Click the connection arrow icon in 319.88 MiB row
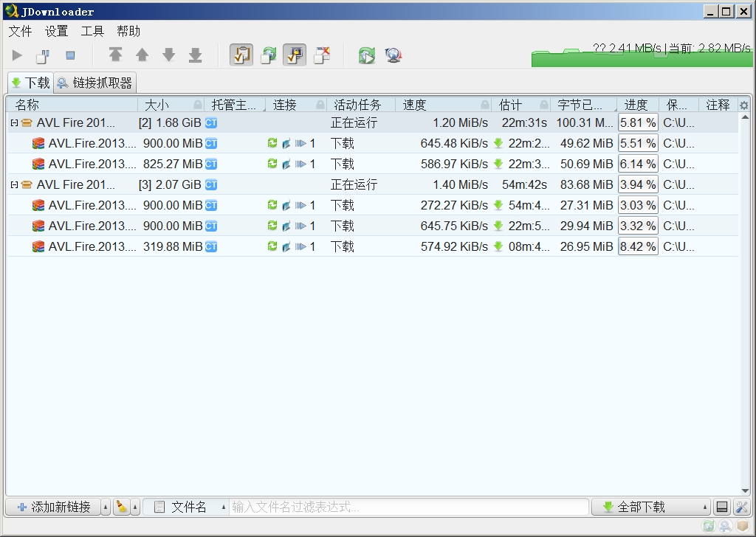 coord(300,246)
